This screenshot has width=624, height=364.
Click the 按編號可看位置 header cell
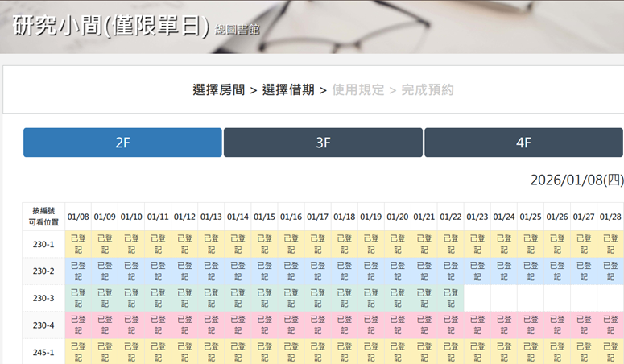coord(43,217)
